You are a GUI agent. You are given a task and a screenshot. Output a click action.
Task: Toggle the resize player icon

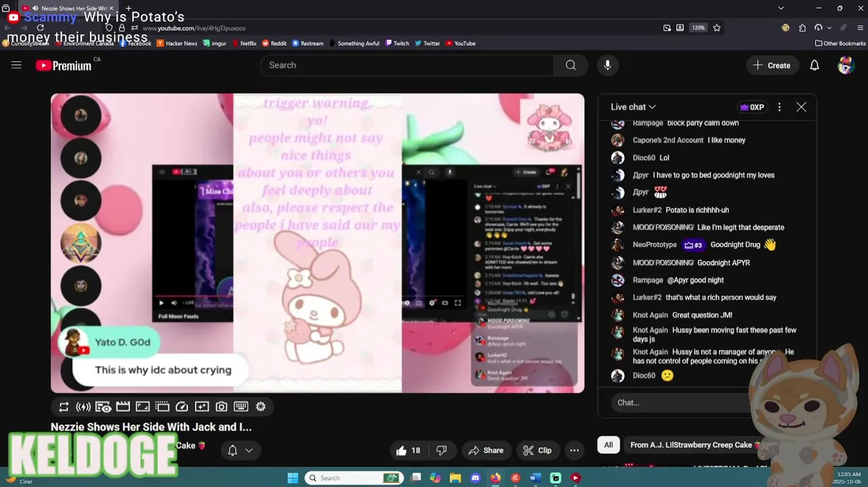click(142, 407)
